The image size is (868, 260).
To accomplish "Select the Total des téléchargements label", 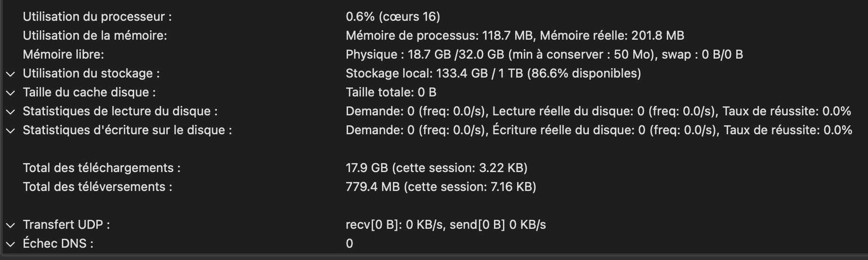I will click(102, 168).
